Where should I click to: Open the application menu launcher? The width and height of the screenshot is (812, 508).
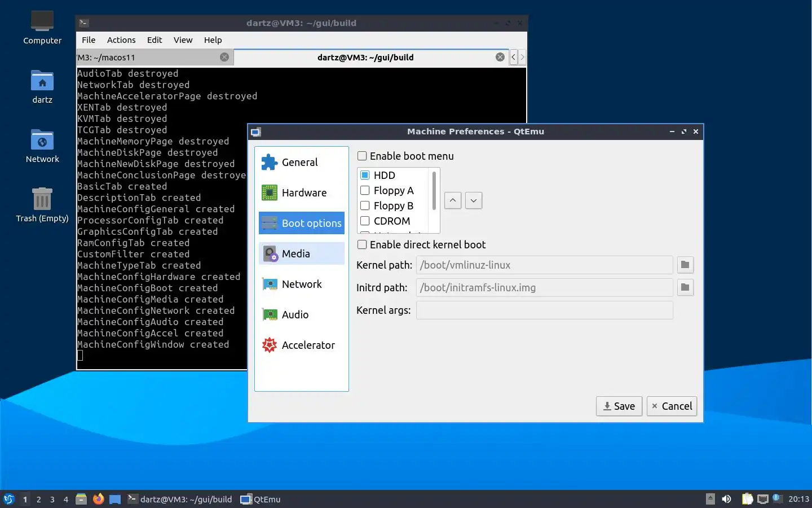tap(8, 499)
